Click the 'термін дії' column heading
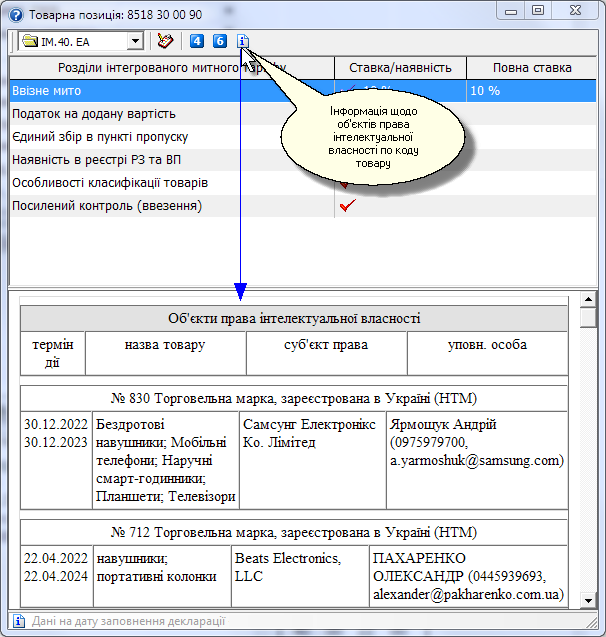Screen dimensions: 606x637 [x=53, y=353]
